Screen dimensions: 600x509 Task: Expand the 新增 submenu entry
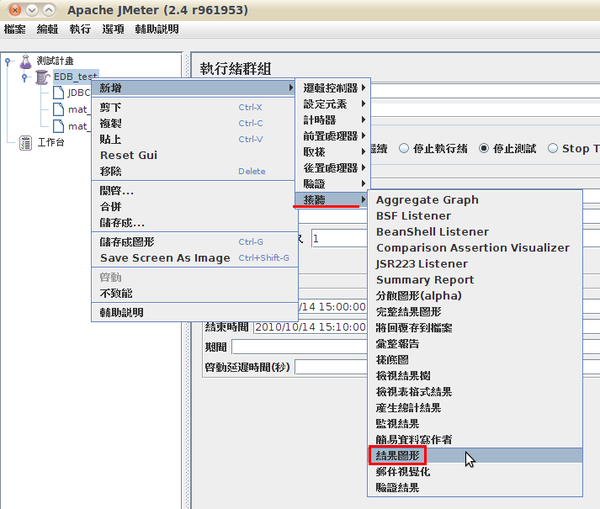tap(194, 88)
